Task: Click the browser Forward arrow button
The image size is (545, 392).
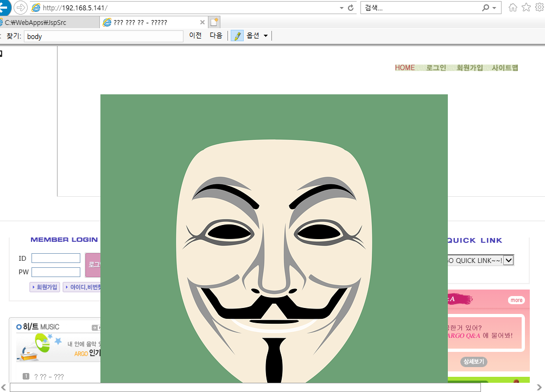Action: pyautogui.click(x=21, y=7)
